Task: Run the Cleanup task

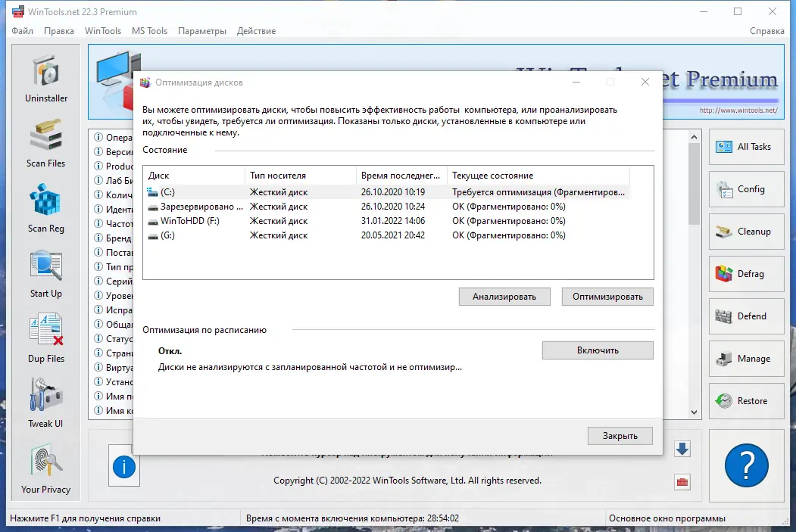Action: (746, 232)
